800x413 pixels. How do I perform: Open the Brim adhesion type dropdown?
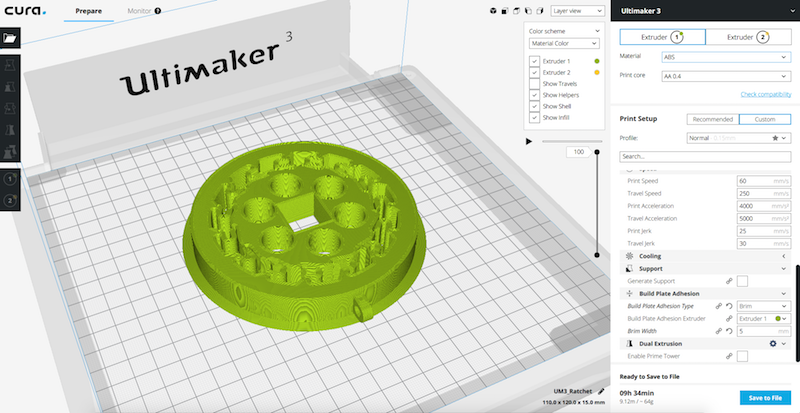(764, 306)
